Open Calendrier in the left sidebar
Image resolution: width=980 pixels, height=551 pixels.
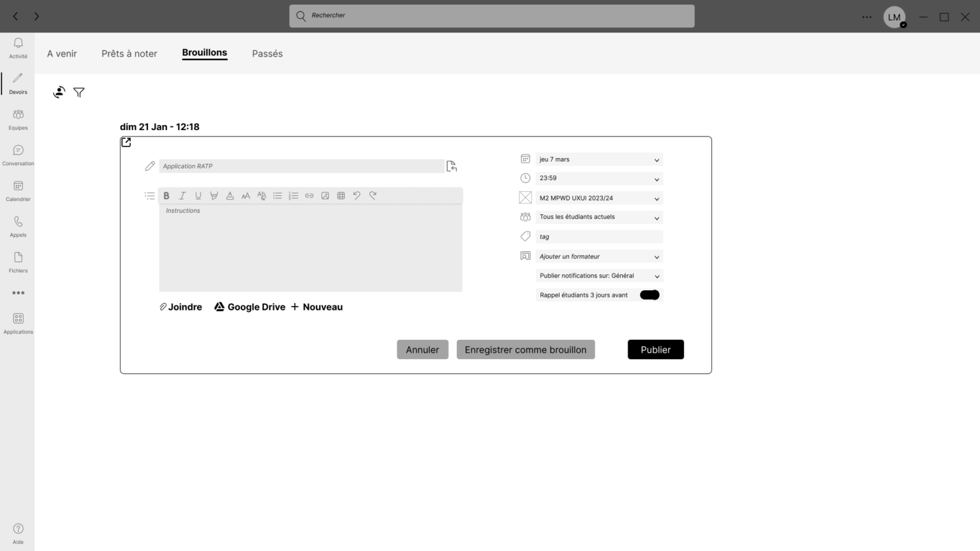(18, 190)
